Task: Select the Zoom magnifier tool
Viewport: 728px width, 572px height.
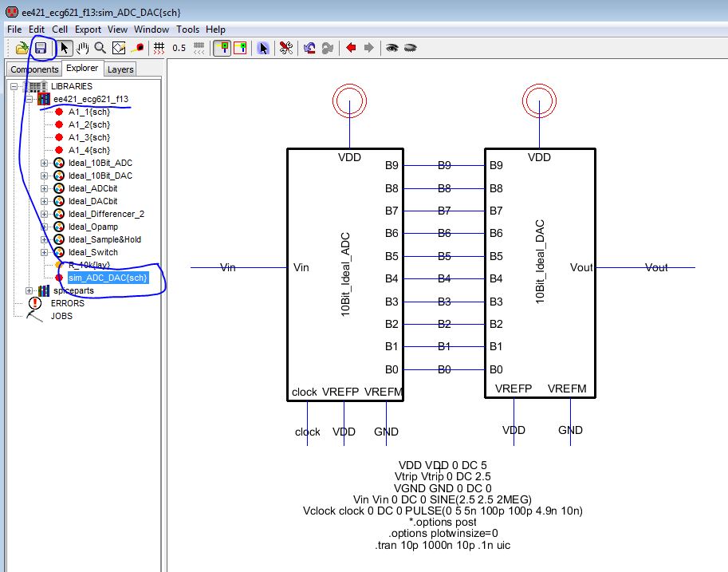Action: pyautogui.click(x=100, y=48)
